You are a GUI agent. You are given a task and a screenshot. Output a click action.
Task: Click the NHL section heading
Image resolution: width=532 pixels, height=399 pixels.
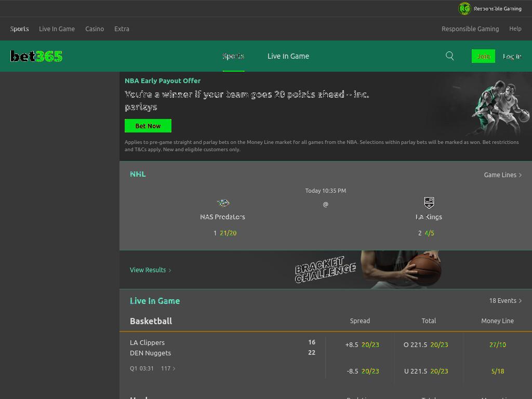pos(138,174)
